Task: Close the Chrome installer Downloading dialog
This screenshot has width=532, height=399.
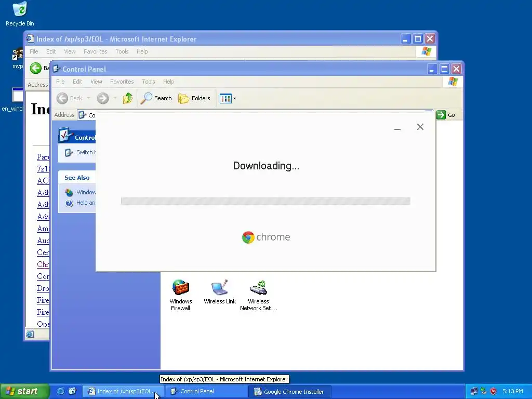Action: point(420,127)
